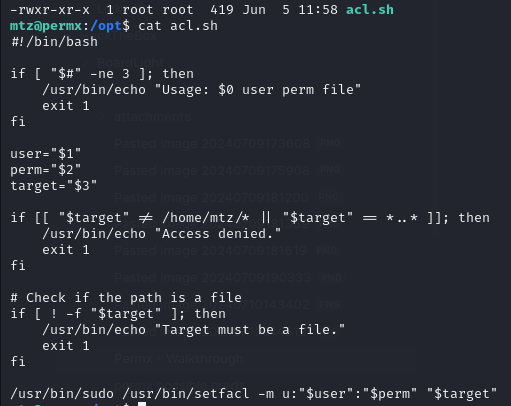Image resolution: width=511 pixels, height=406 pixels.
Task: Open the faint HackTheBox folder entry
Action: click(x=119, y=36)
